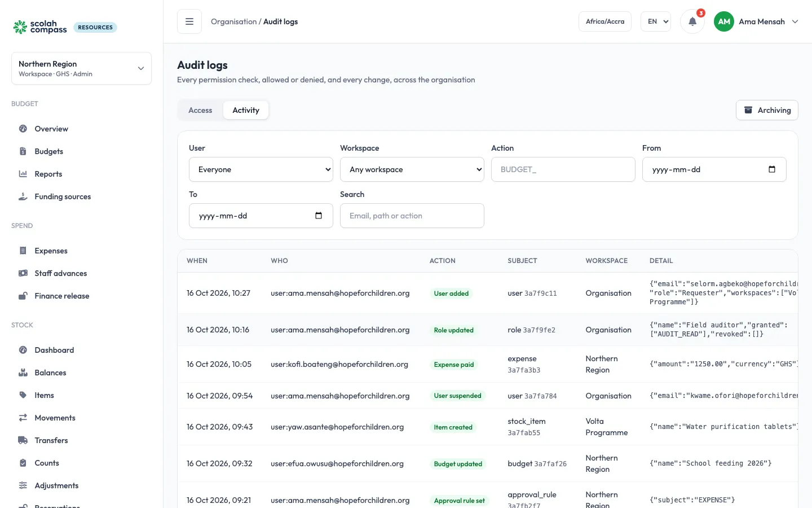The image size is (812, 508).
Task: Open the Stock Dashboard icon
Action: tap(23, 350)
